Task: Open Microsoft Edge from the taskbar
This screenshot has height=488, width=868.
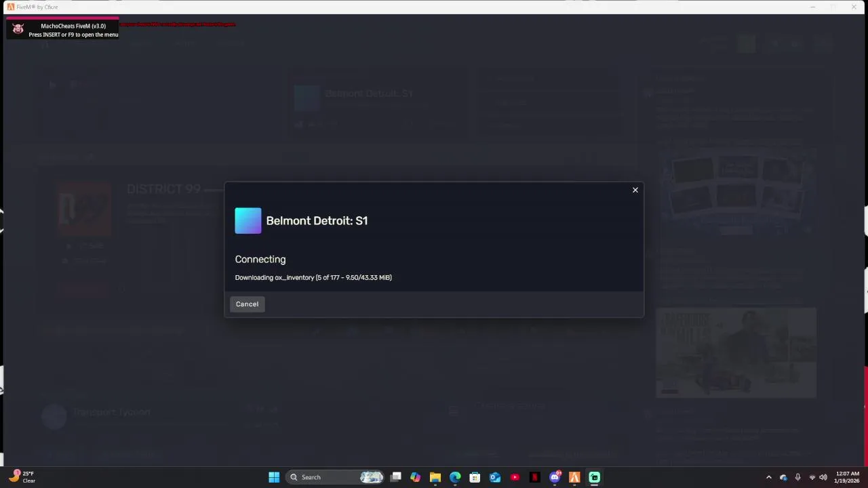Action: coord(455,477)
